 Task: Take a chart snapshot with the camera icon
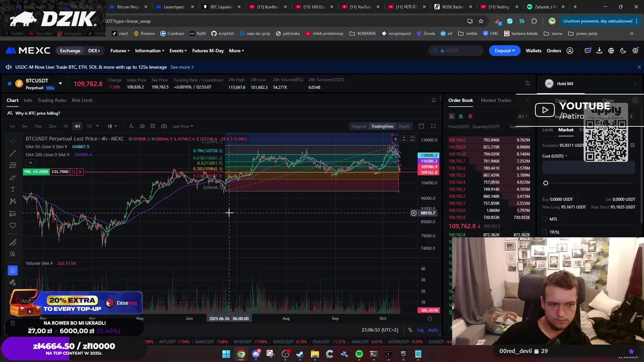pos(164,126)
